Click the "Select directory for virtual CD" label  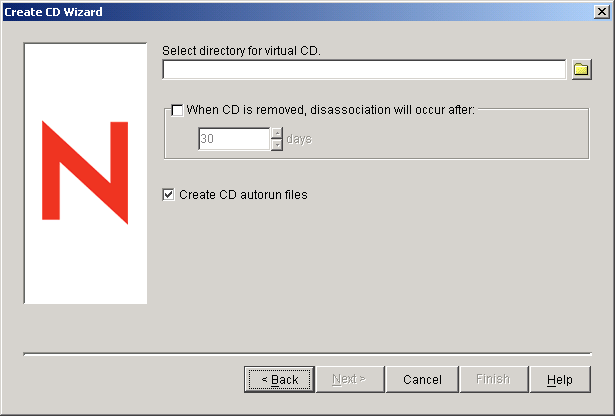pyautogui.click(x=240, y=50)
